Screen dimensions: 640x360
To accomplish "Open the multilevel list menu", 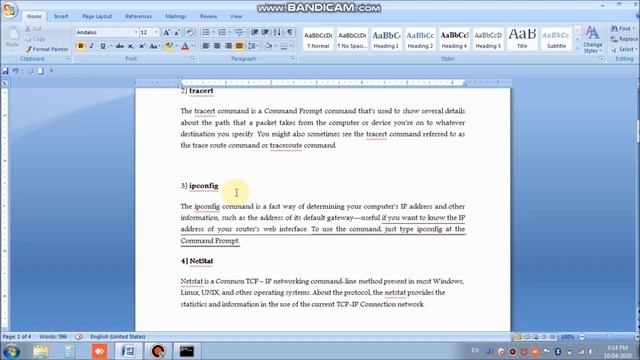I will pyautogui.click(x=240, y=32).
